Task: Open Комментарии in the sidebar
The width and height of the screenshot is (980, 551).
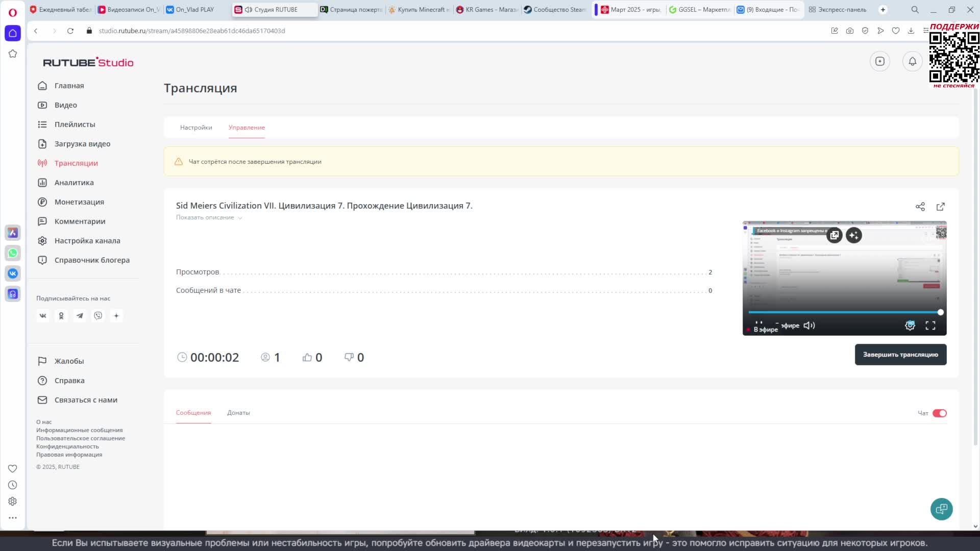Action: [x=80, y=221]
